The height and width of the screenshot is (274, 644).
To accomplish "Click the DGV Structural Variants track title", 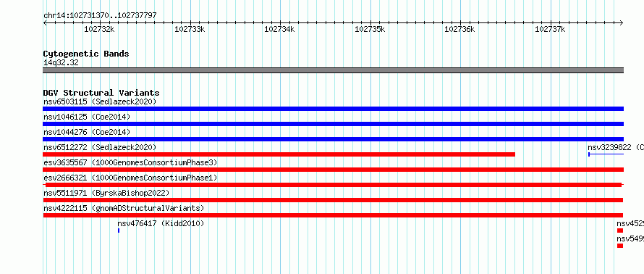I will pyautogui.click(x=101, y=93).
